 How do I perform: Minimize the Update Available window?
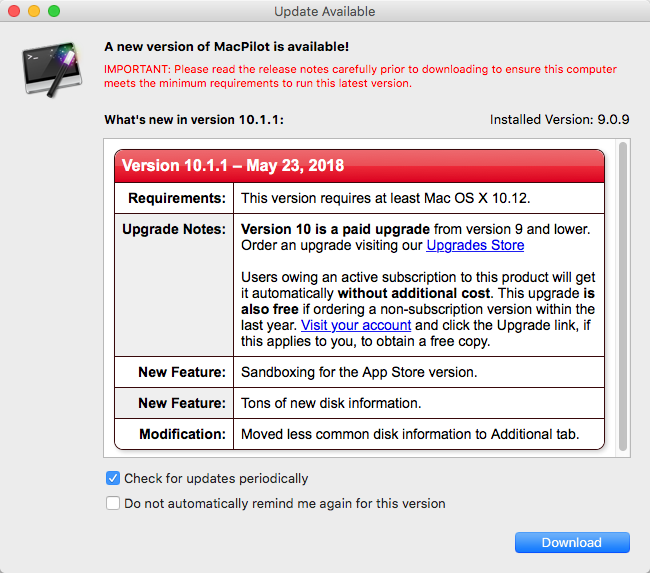click(x=34, y=11)
